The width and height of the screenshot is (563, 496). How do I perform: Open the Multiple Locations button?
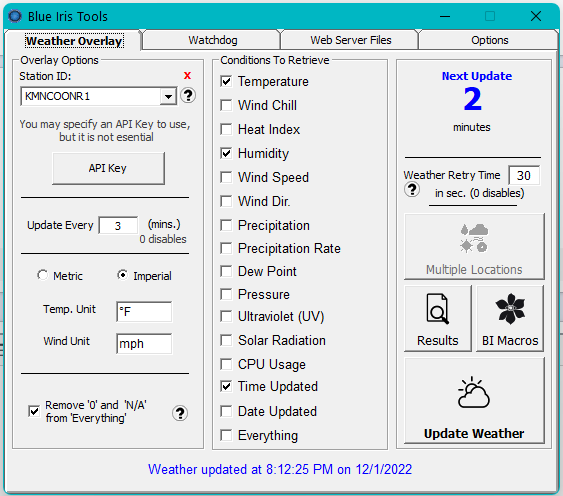tap(474, 246)
